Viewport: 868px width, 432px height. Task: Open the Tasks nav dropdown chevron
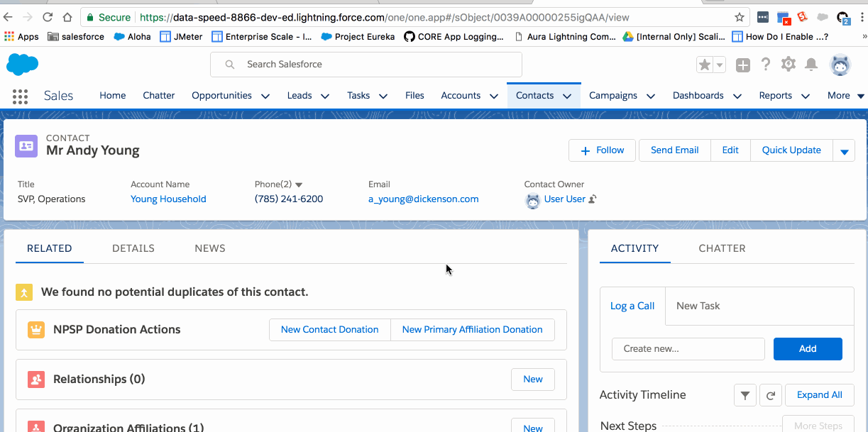[383, 96]
